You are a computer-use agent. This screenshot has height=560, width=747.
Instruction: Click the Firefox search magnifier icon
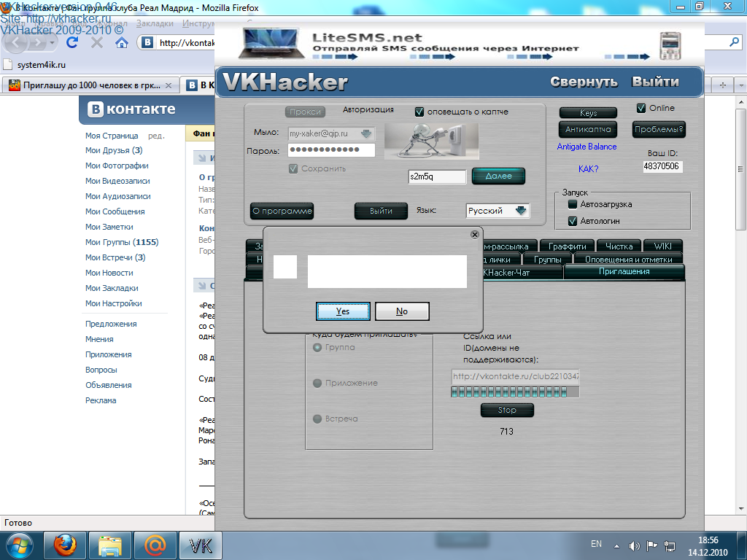734,43
